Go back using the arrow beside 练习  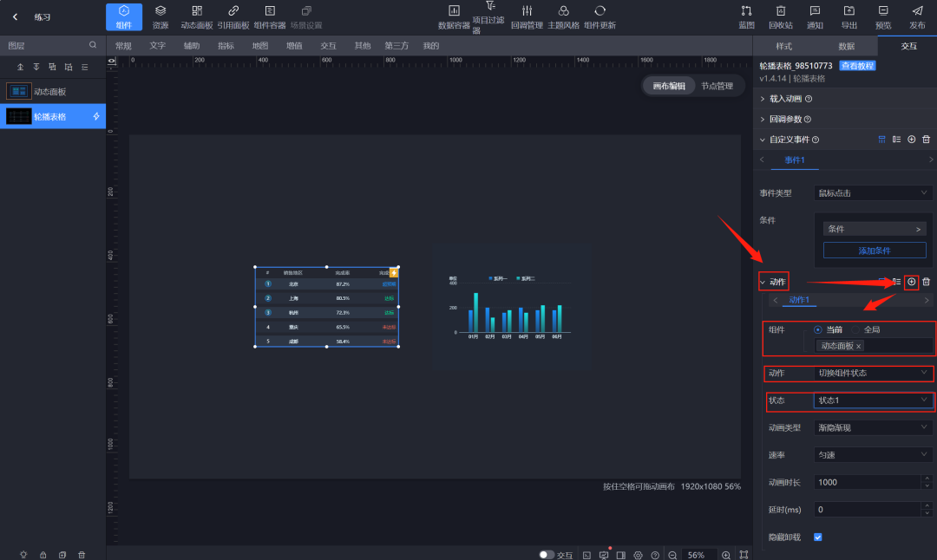point(15,16)
